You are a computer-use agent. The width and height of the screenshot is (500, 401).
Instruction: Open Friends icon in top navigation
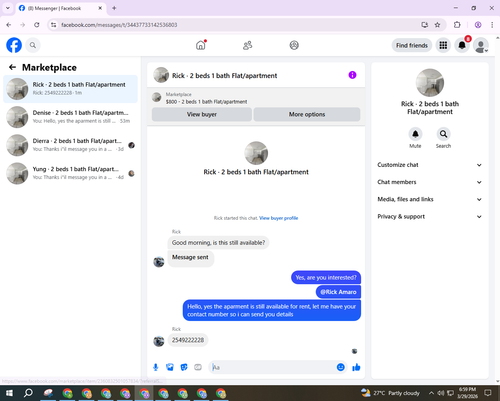247,45
